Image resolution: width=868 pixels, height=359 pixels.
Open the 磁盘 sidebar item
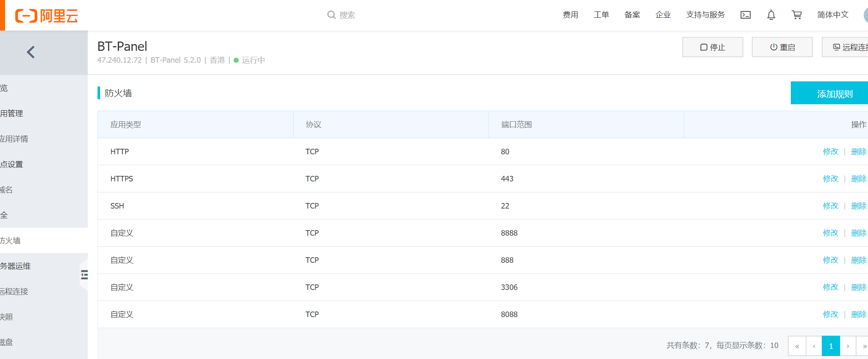tap(44, 342)
